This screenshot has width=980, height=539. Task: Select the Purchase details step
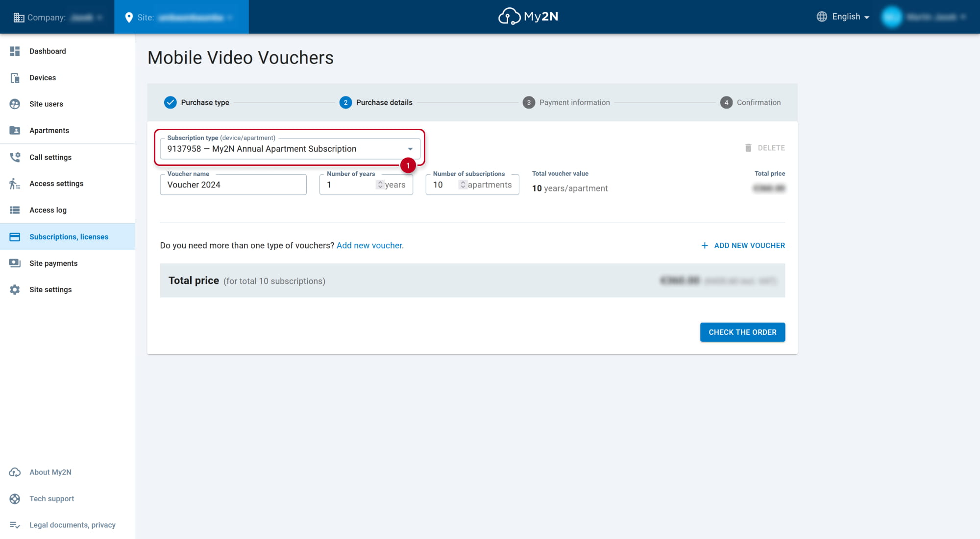tap(376, 102)
